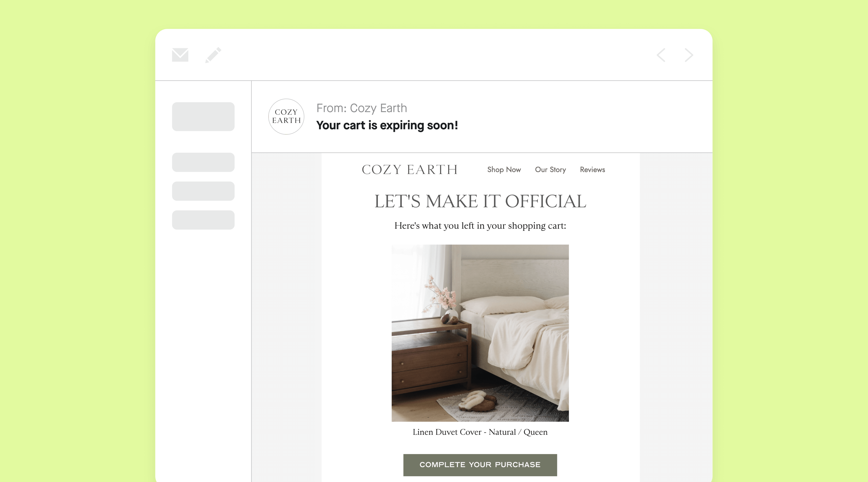868x482 pixels.
Task: Click the mail toolbar envelope to return to inbox
Action: point(180,55)
